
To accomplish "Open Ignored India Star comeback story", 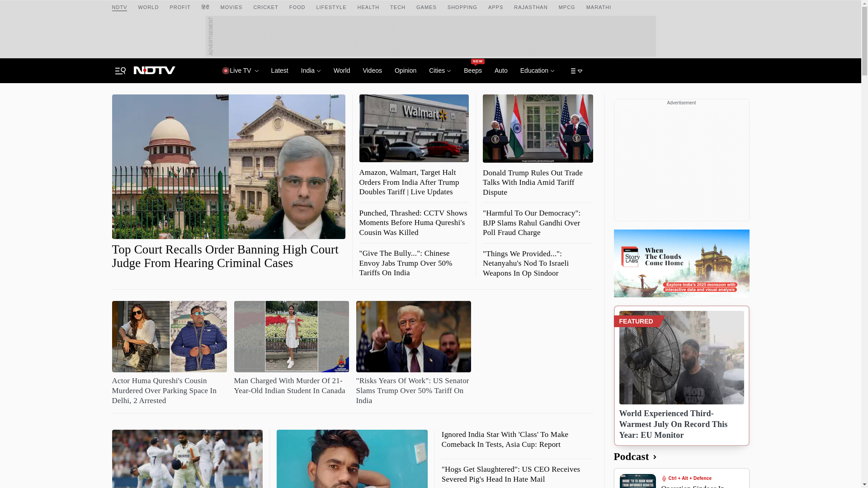I will click(505, 440).
